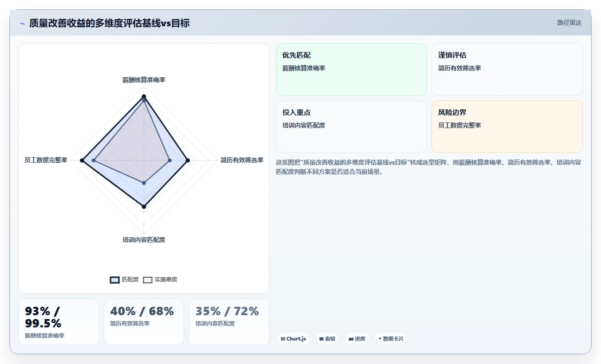Click the 简历有效筛选率 radar axis label

(242, 160)
